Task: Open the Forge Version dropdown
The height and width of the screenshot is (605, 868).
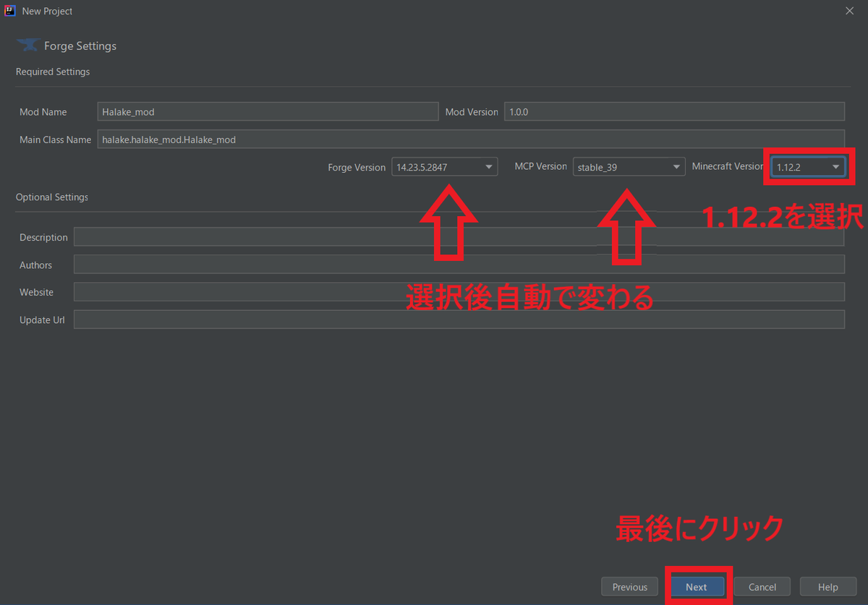Action: click(x=445, y=167)
